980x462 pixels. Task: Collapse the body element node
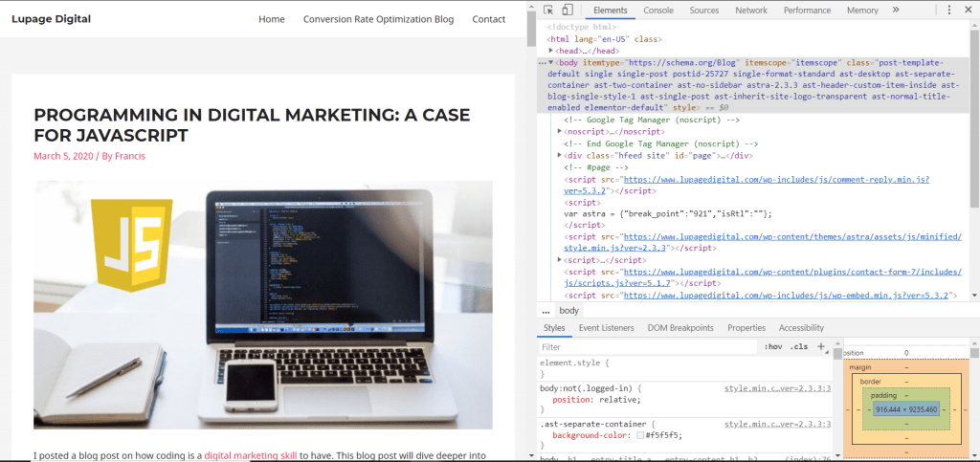[x=550, y=62]
